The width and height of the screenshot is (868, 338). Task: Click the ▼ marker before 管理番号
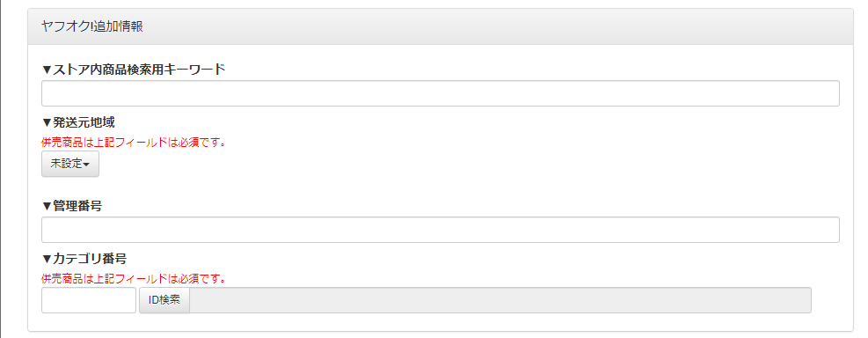[x=47, y=206]
